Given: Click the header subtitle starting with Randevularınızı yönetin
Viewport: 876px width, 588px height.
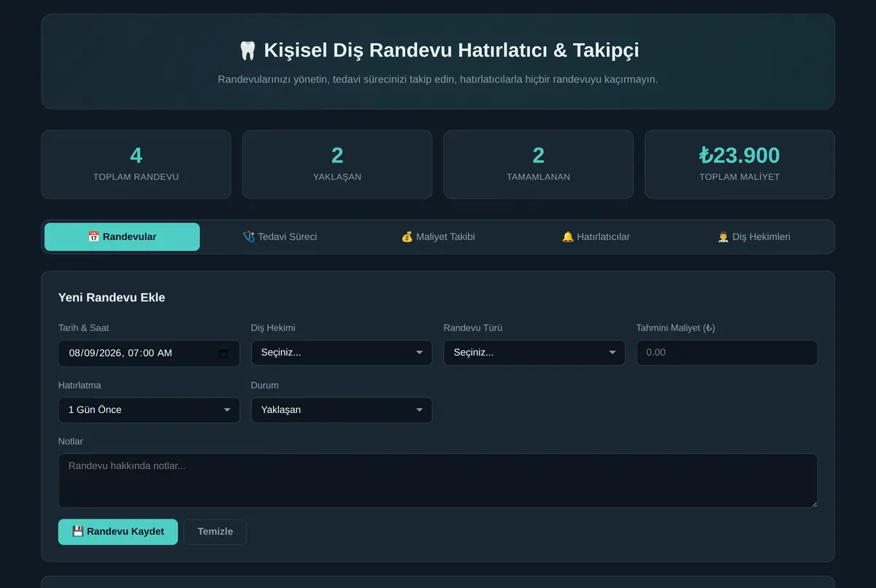Looking at the screenshot, I should [x=438, y=79].
